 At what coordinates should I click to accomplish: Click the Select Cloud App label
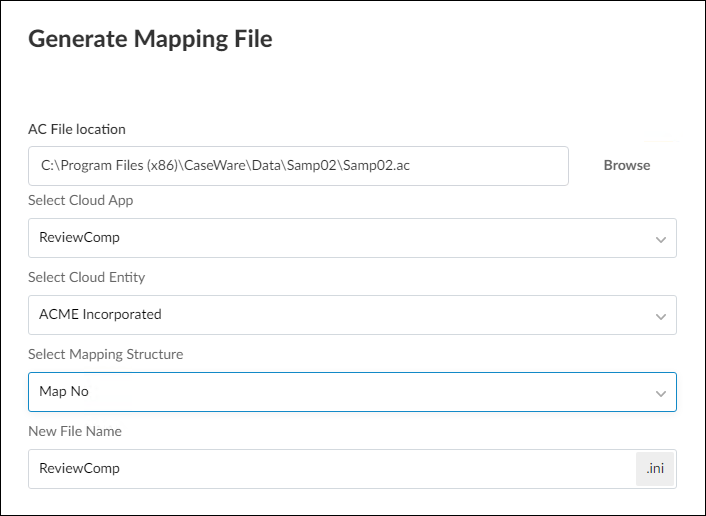pos(81,200)
